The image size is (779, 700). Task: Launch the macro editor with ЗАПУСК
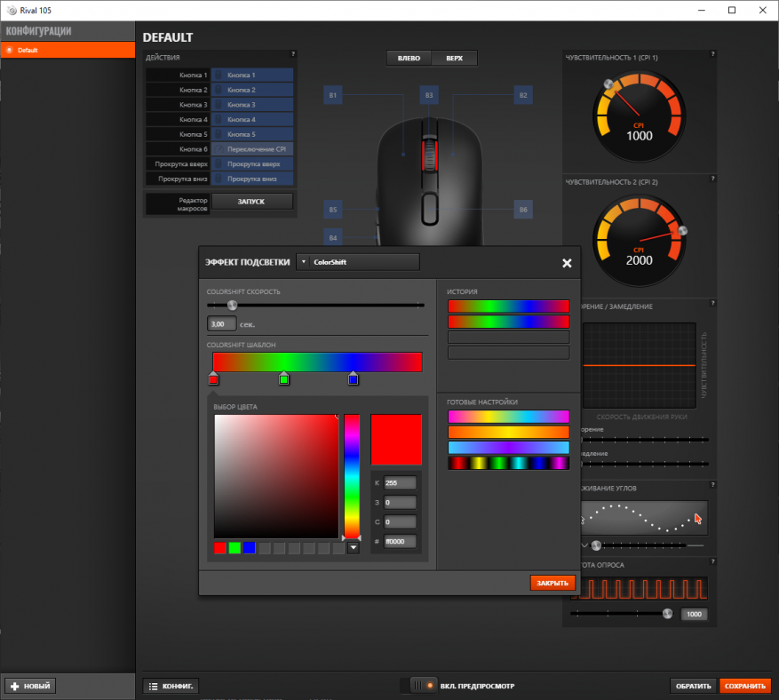(x=252, y=202)
